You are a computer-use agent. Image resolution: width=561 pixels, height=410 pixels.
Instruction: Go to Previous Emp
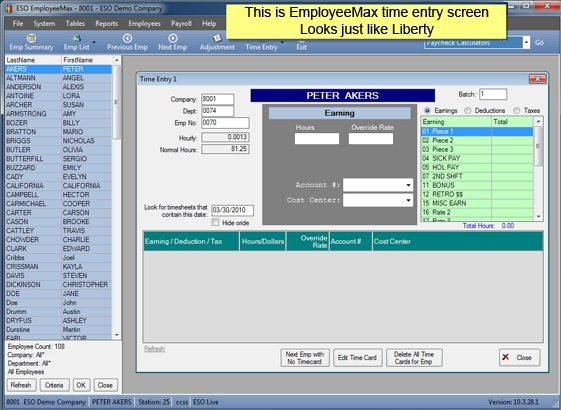(x=127, y=42)
